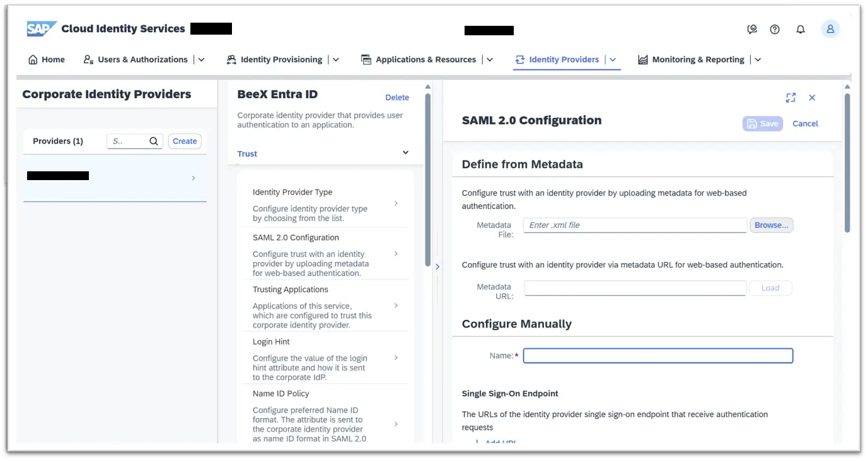Click the Home house icon
Image resolution: width=868 pixels, height=461 pixels.
pyautogui.click(x=33, y=59)
